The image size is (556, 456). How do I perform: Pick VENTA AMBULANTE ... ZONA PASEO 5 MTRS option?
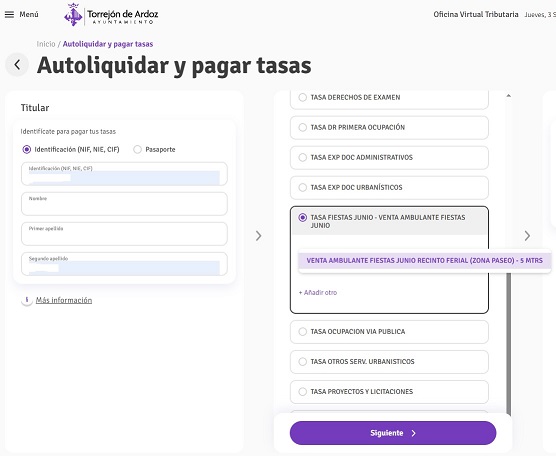424,261
